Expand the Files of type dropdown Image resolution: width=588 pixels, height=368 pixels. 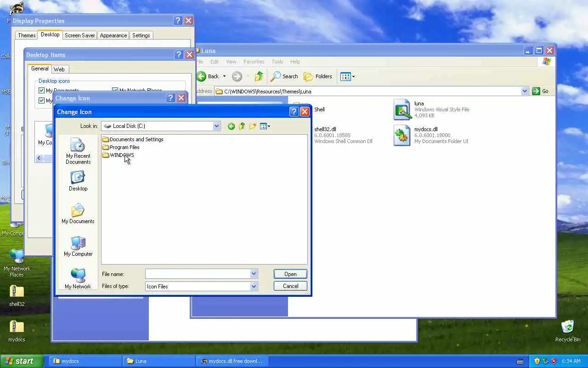click(254, 286)
